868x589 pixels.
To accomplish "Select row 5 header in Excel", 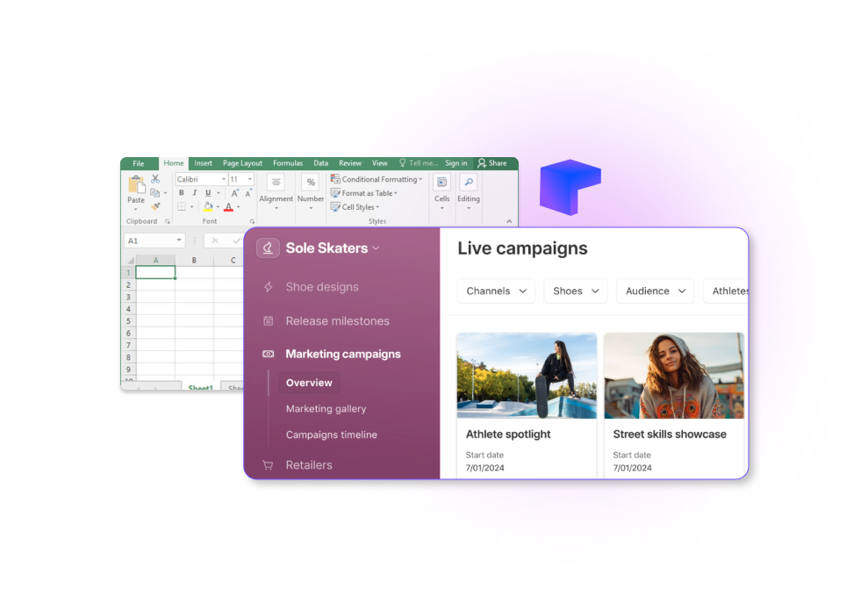I will [128, 321].
